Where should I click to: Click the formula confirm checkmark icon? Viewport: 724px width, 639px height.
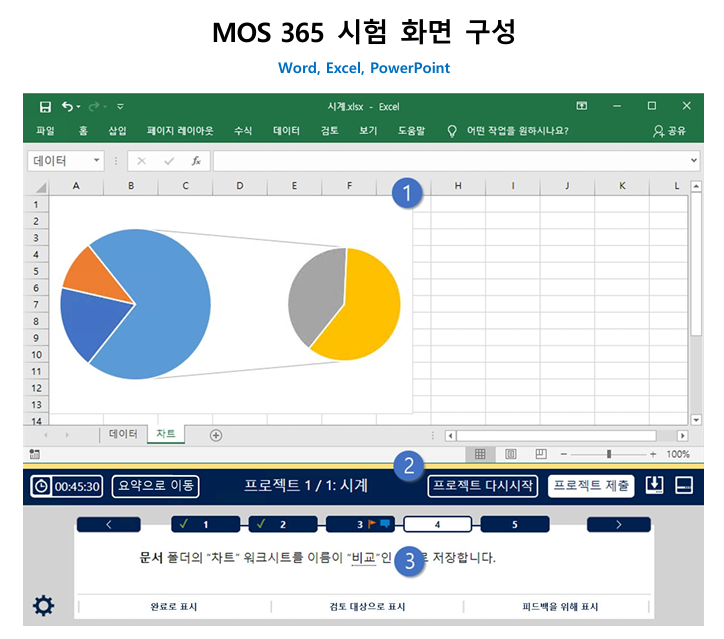click(x=169, y=161)
